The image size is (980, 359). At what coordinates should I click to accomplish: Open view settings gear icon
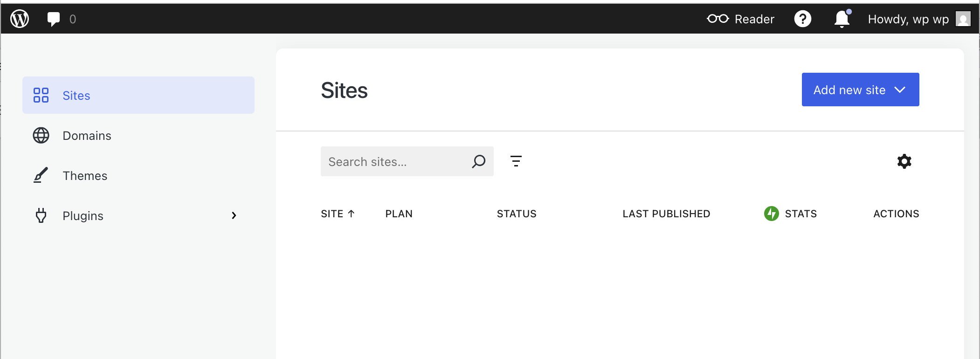click(904, 161)
